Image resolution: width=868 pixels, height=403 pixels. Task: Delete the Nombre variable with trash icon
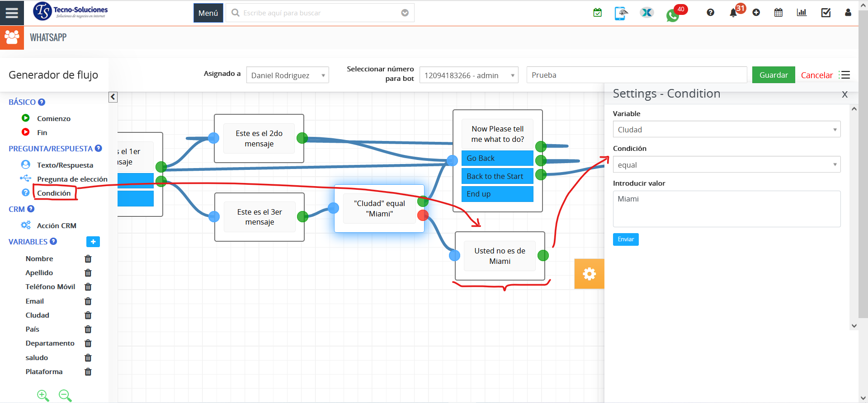click(x=88, y=259)
